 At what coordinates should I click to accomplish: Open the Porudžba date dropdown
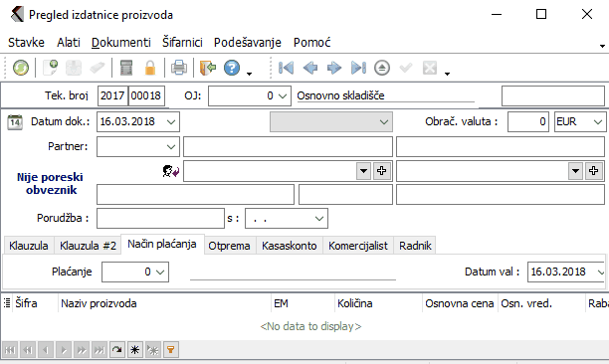(x=319, y=219)
